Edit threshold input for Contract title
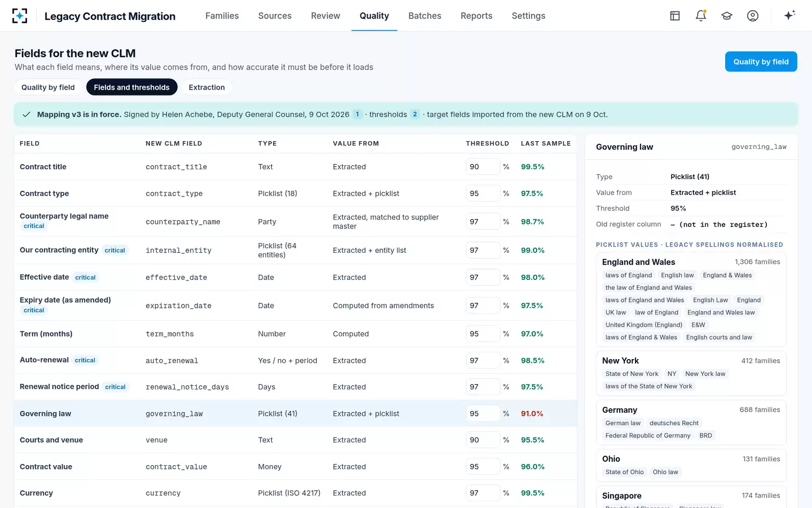Screen dimensions: 812x508 pos(483,167)
